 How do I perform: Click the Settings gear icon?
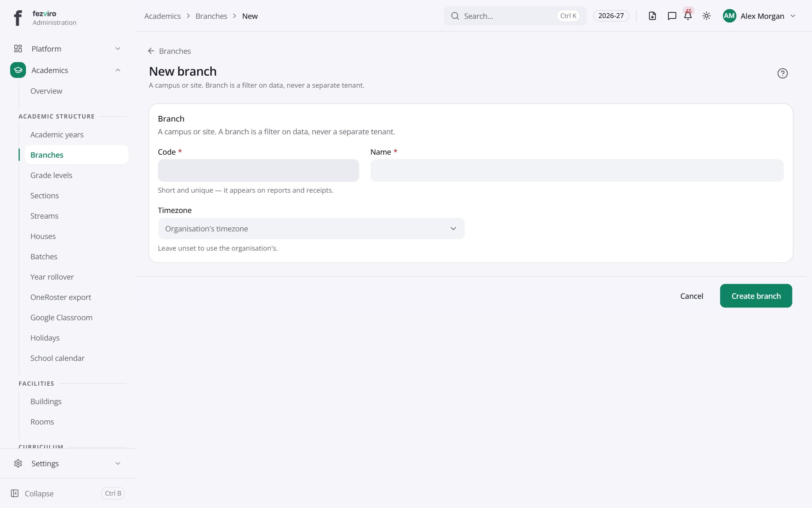18,463
